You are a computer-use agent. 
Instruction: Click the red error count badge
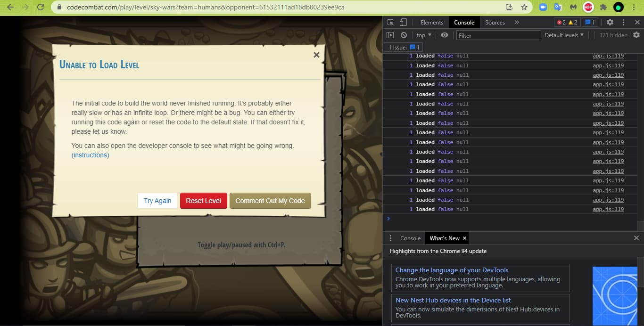click(561, 22)
